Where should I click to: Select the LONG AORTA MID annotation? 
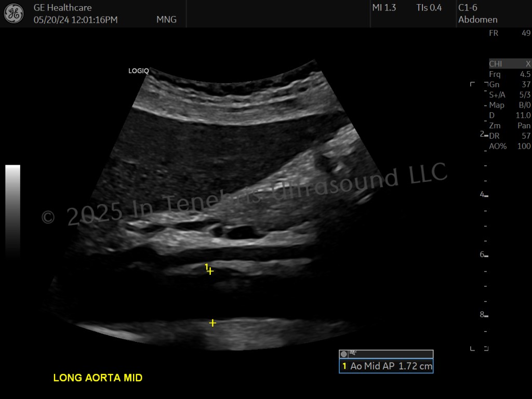[98, 378]
